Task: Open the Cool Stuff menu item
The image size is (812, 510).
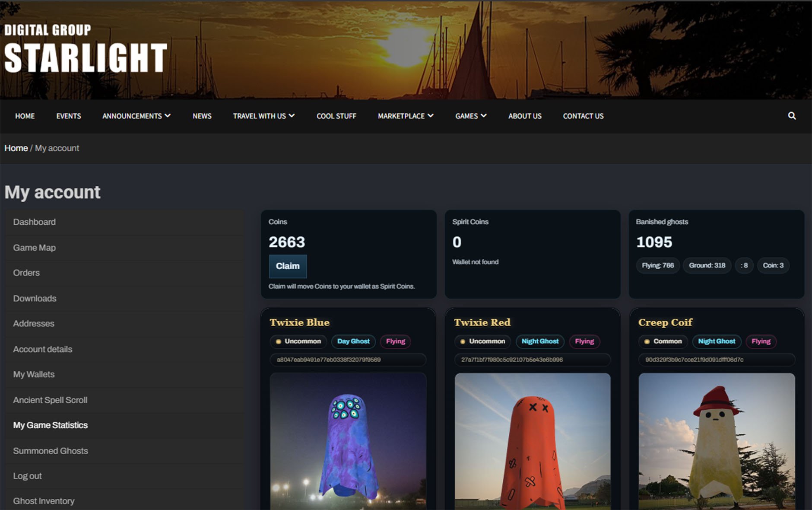Action: pyautogui.click(x=336, y=116)
